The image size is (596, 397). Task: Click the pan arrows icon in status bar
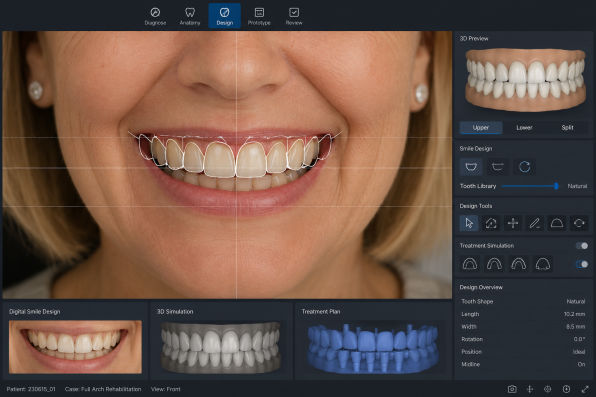(x=529, y=389)
